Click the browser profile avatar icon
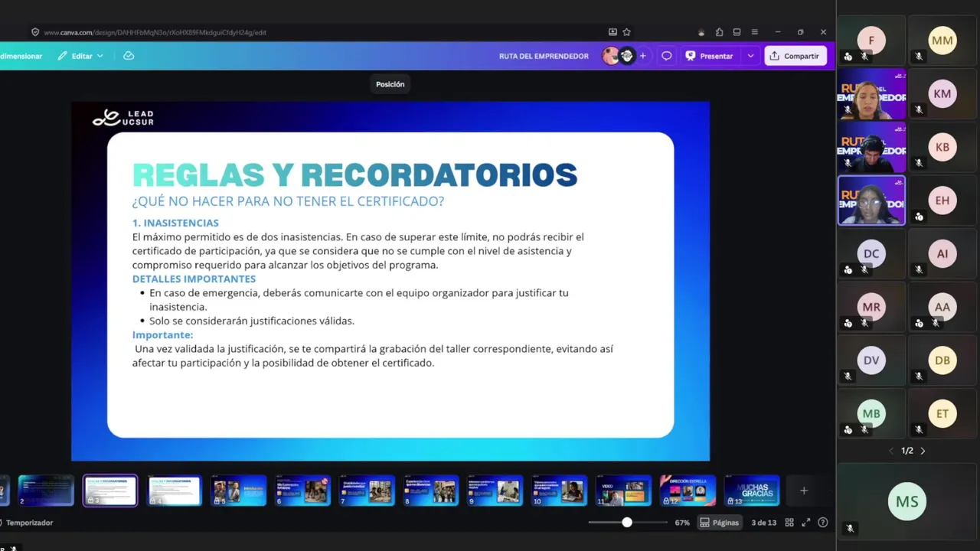The image size is (980, 551). pyautogui.click(x=701, y=32)
